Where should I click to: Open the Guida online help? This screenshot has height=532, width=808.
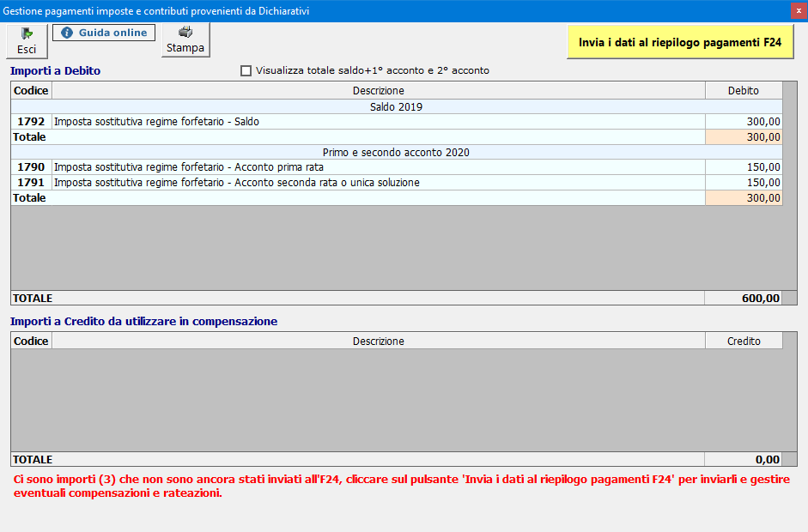(x=104, y=33)
